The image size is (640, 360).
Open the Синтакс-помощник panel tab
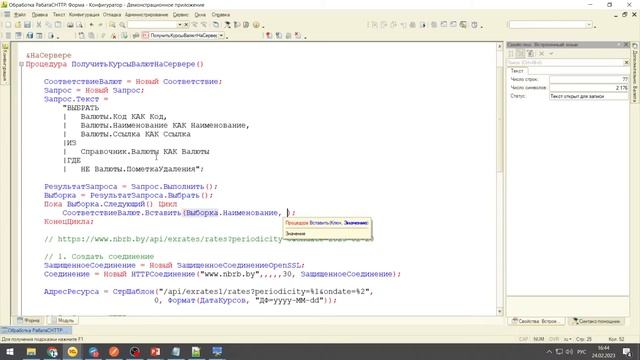(597, 321)
